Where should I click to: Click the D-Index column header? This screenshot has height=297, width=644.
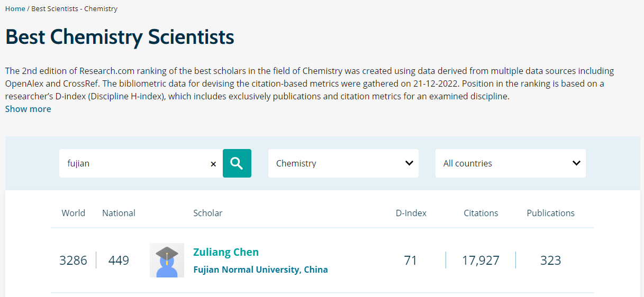[411, 213]
